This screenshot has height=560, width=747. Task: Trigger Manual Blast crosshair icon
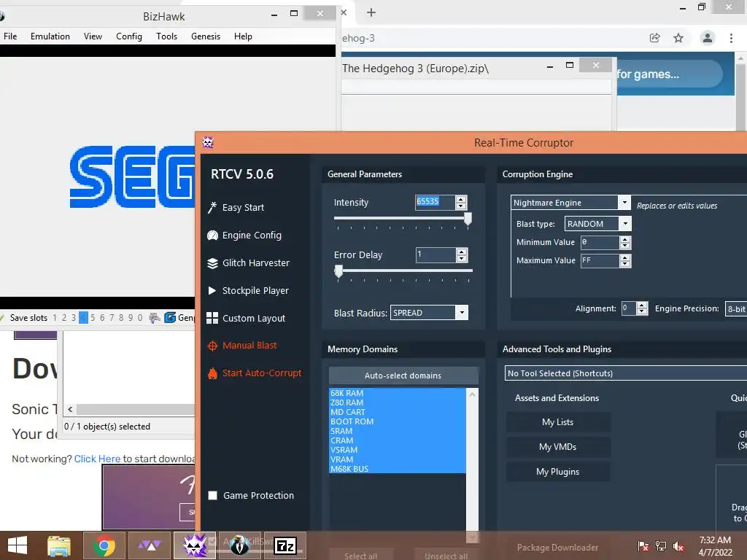212,346
